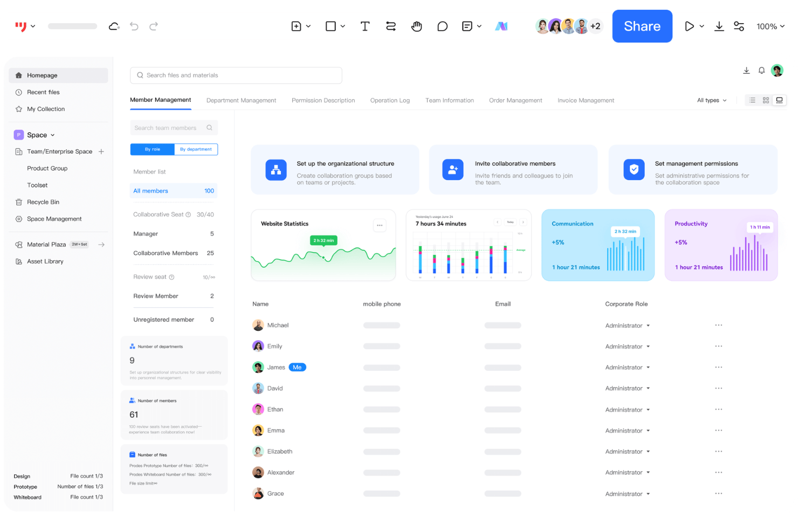Go to previous day in usage chart
Viewport: 798px width, 532px height.
[x=498, y=222]
